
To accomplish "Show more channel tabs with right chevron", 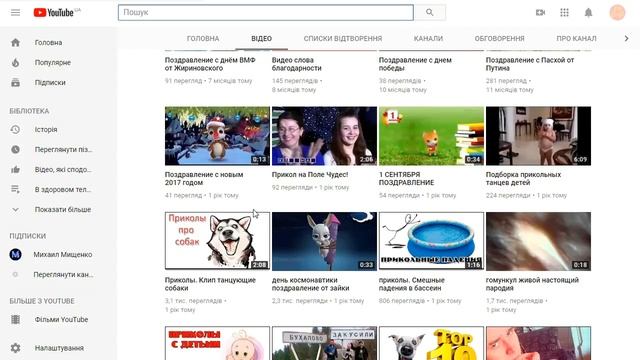I will pyautogui.click(x=627, y=38).
